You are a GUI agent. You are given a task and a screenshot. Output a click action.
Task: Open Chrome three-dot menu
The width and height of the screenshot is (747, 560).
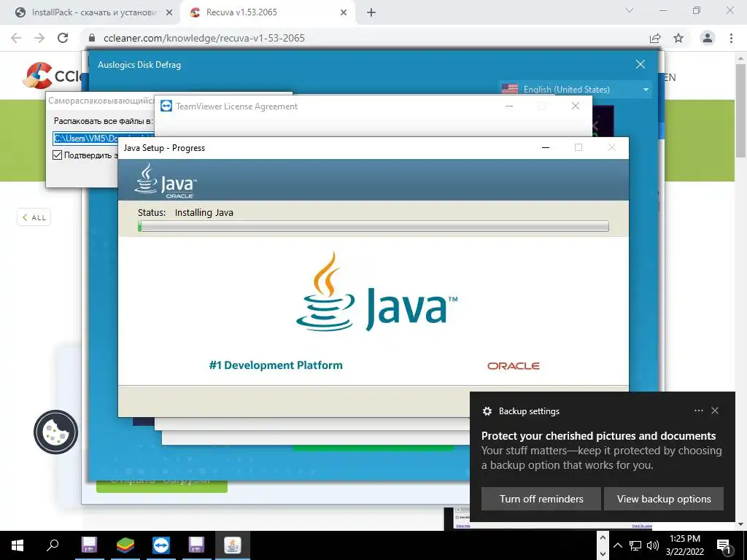[731, 38]
